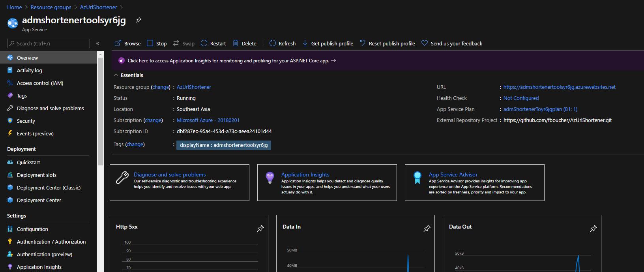Open Deployment Center in the sidebar
644x272 pixels.
[x=49, y=200]
